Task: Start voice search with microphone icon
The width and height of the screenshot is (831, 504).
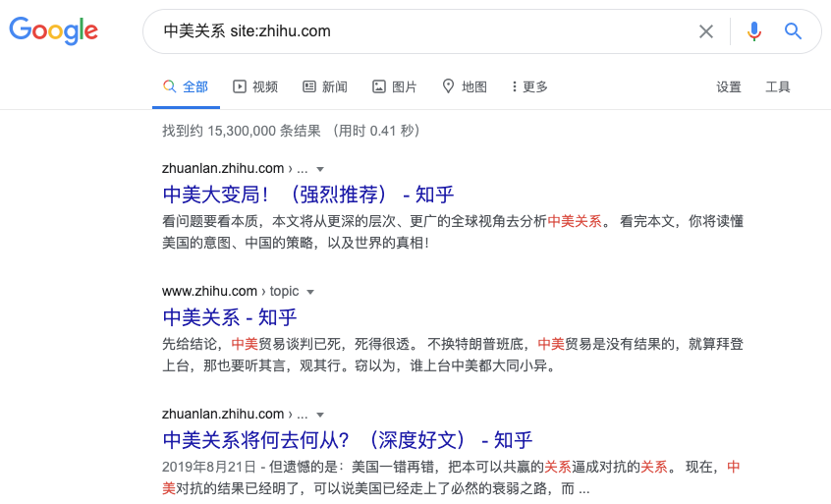Action: click(754, 31)
